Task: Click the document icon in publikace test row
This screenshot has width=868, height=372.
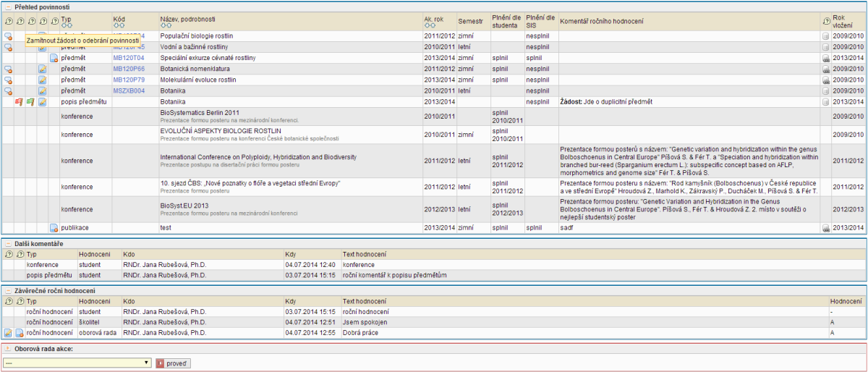Action: pyautogui.click(x=54, y=228)
